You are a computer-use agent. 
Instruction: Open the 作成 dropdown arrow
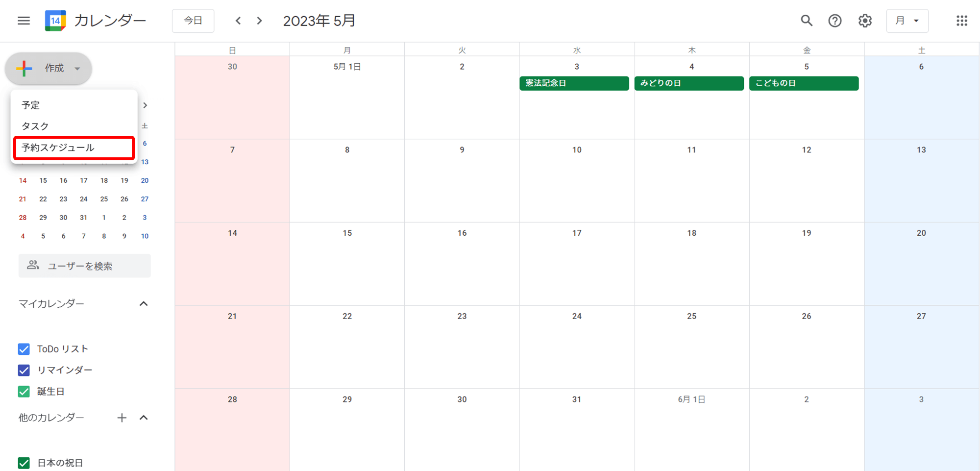(77, 69)
